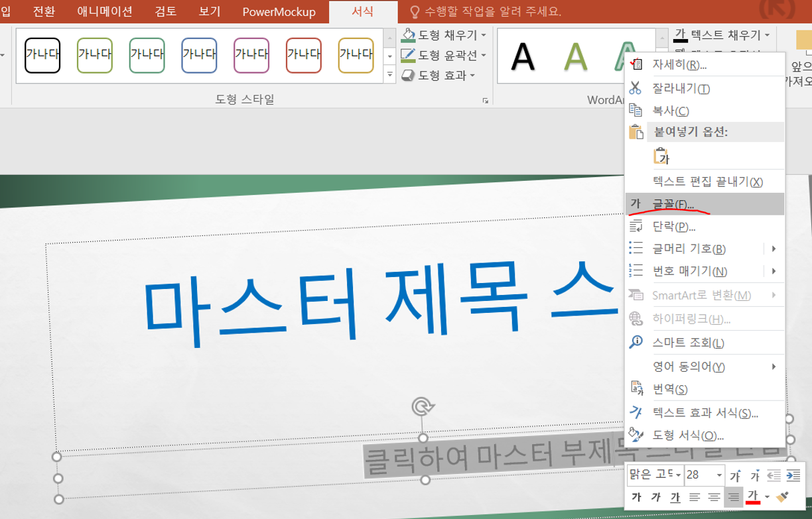Open the font color dropdown arrow
This screenshot has height=519, width=812.
coord(767,496)
